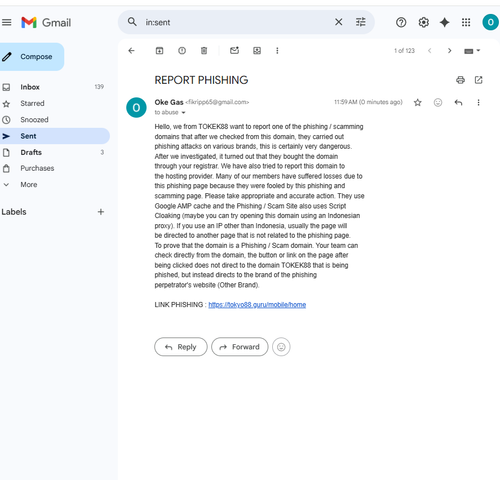
Task: Click the Forward button
Action: (240, 347)
